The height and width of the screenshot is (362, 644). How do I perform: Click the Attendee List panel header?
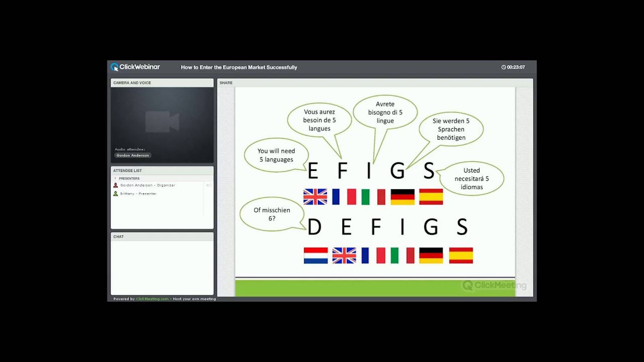[x=162, y=170]
